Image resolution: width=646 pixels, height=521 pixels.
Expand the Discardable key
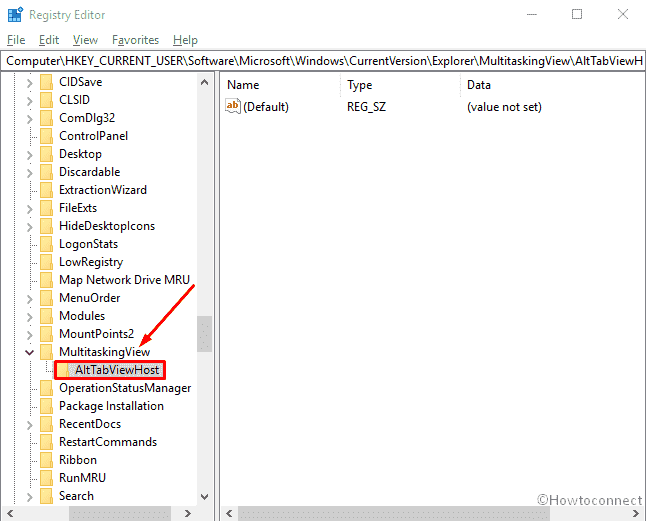coord(29,173)
